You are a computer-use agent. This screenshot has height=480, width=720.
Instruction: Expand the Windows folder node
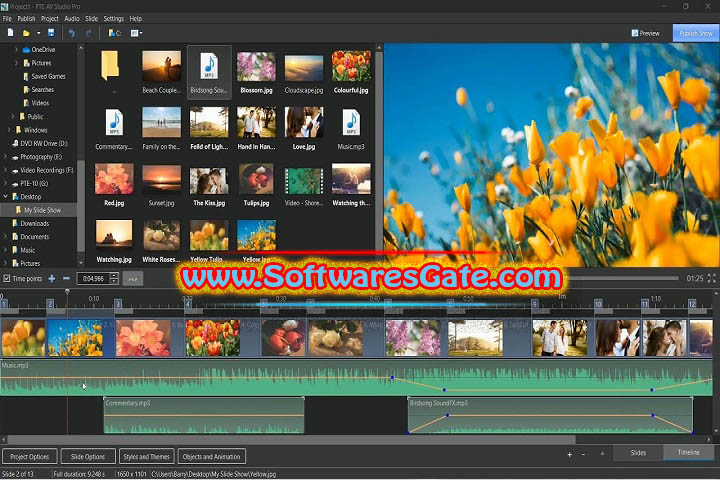(9, 130)
